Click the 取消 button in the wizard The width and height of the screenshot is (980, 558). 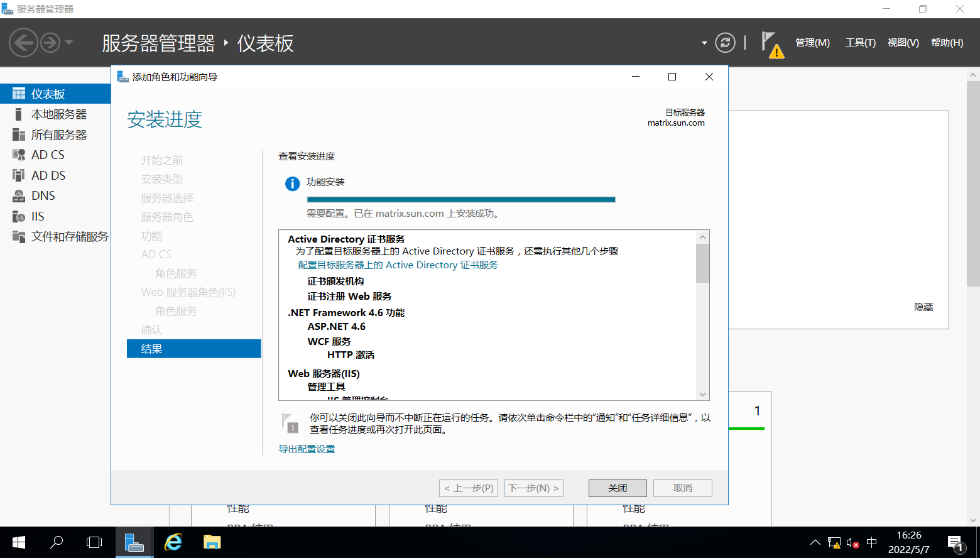tap(683, 488)
